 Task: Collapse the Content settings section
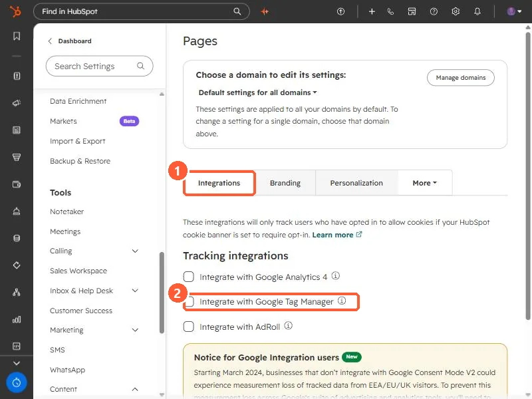(x=135, y=389)
